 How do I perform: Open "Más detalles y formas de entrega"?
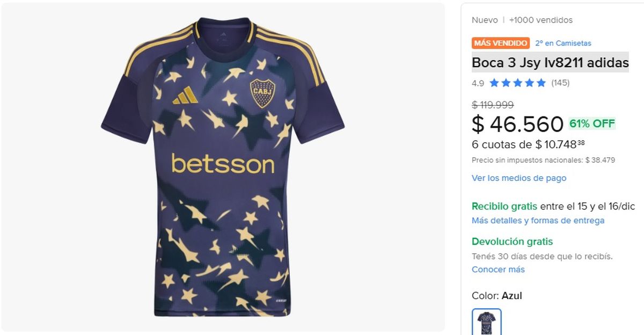(538, 221)
